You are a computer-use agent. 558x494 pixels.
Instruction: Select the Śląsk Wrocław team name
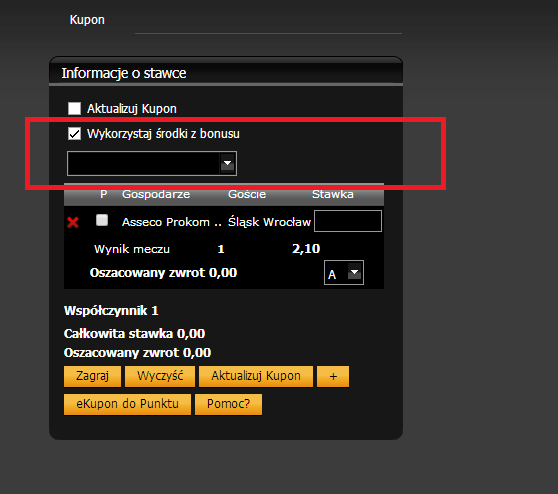coord(269,222)
